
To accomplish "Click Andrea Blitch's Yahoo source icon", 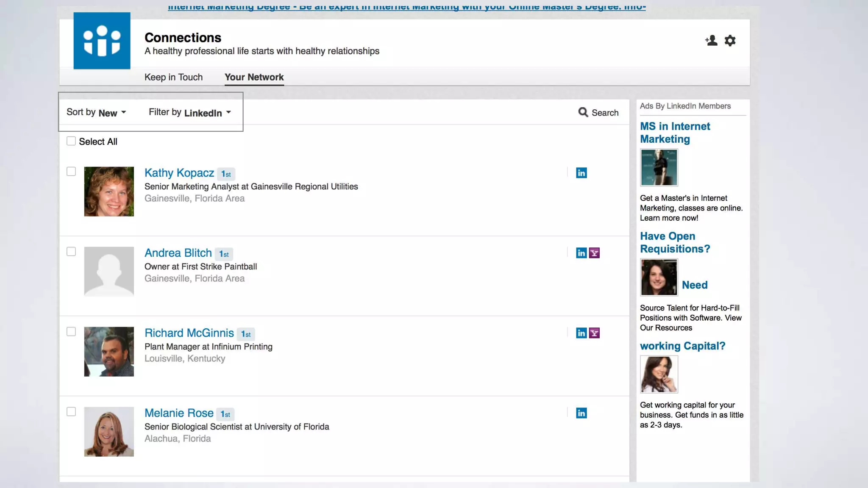I will point(594,253).
